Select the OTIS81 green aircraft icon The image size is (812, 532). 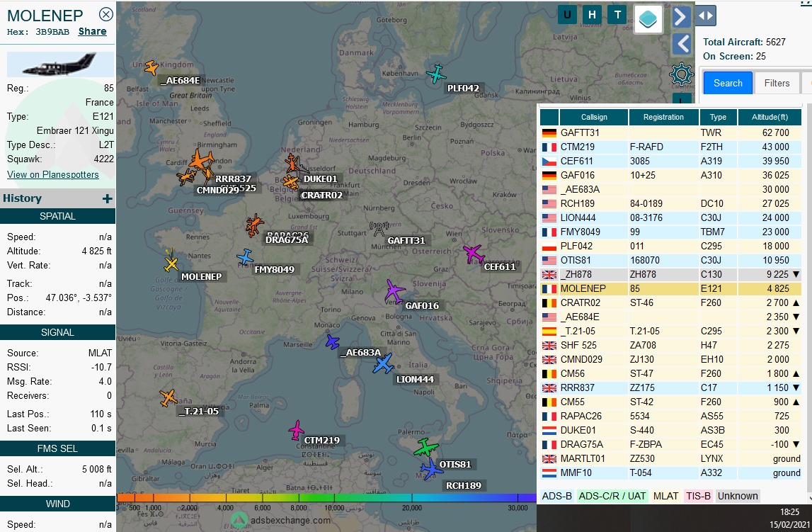pyautogui.click(x=426, y=448)
